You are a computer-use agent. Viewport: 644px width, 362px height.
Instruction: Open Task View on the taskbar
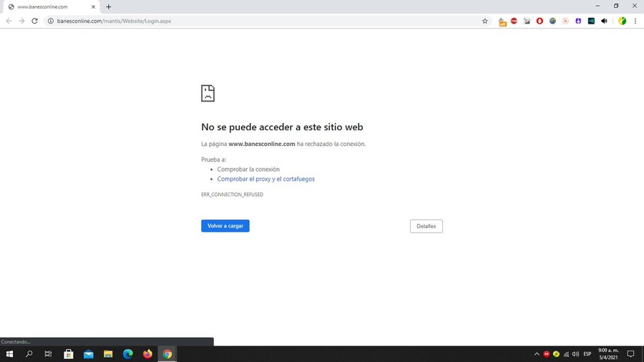pos(48,354)
